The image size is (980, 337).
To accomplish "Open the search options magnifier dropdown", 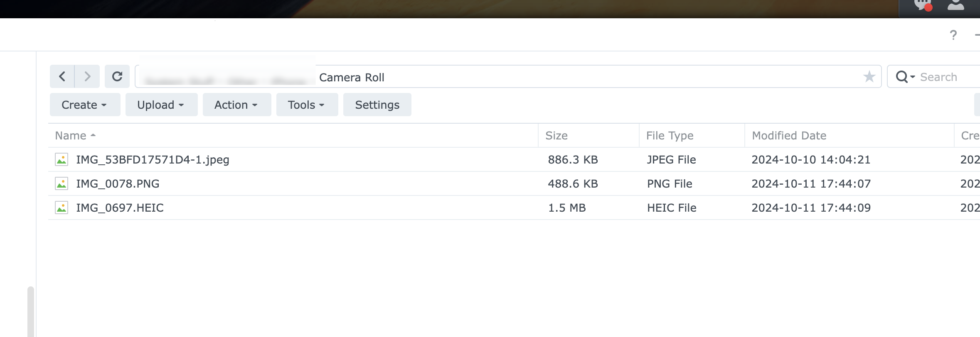I will coord(905,77).
